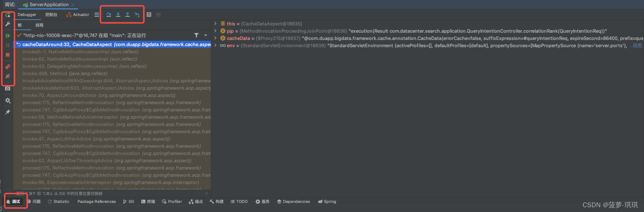Dismiss the frame-switching hint bar
644x212 pixels.
[x=207, y=193]
